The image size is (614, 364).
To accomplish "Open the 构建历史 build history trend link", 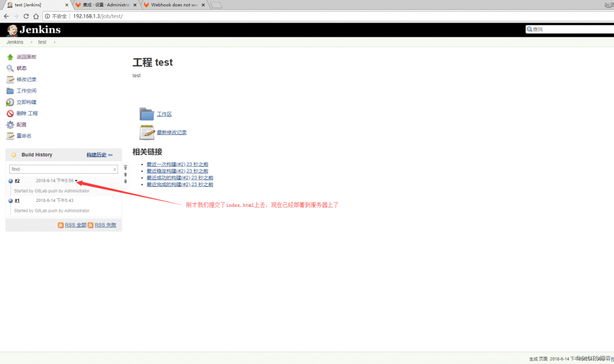I will tap(96, 155).
